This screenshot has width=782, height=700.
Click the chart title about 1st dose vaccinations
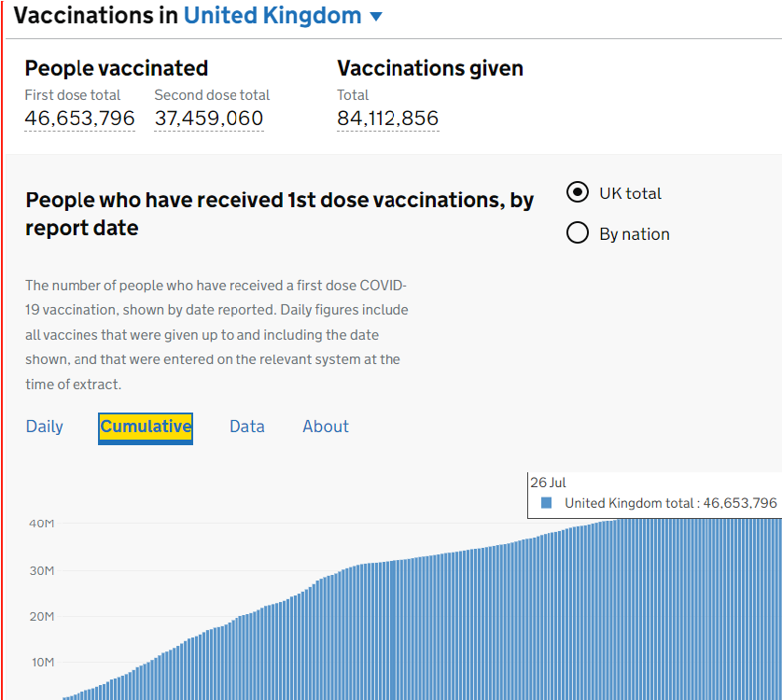(279, 214)
